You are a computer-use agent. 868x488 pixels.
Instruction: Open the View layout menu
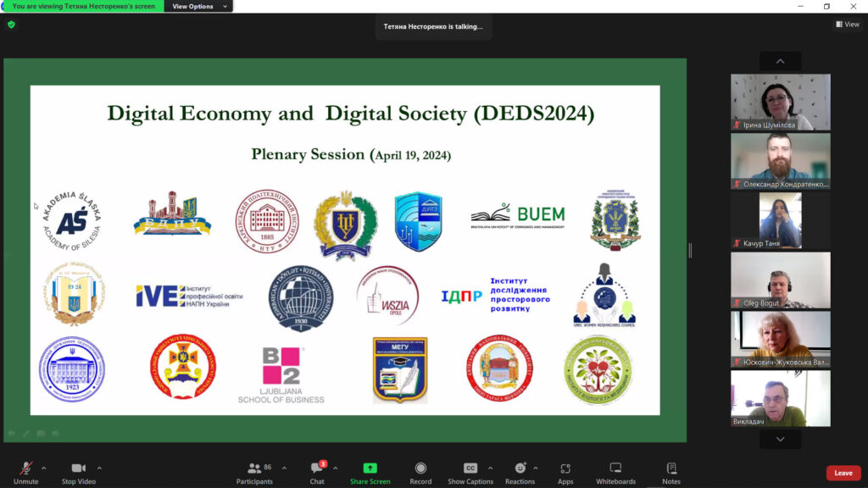(x=847, y=25)
